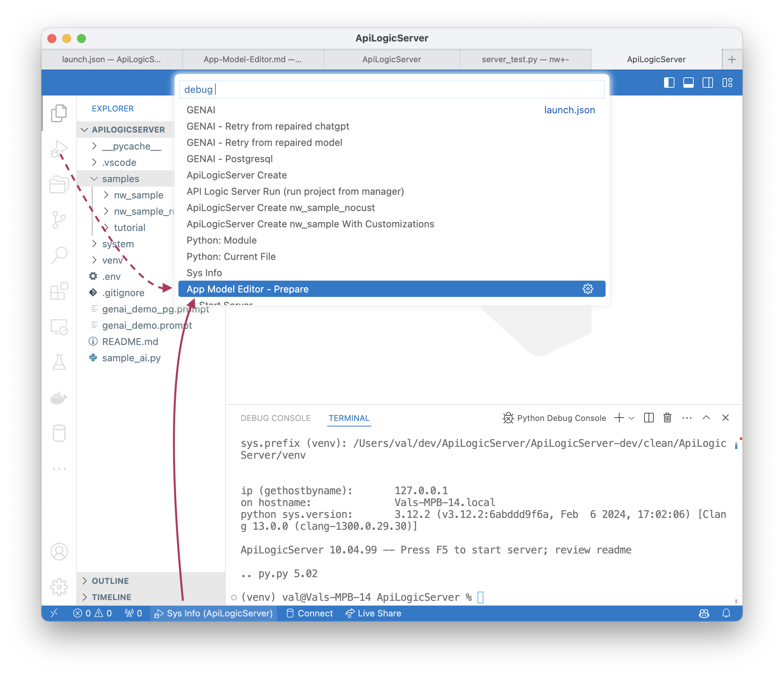This screenshot has width=784, height=676.
Task: Open Source Control branch icon
Action: [x=59, y=220]
